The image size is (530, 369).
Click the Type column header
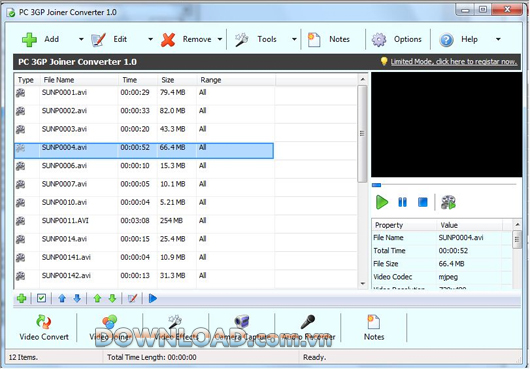pos(26,80)
